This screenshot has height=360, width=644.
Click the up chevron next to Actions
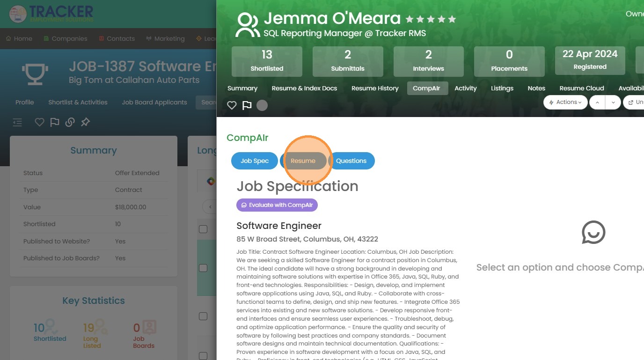pos(597,102)
